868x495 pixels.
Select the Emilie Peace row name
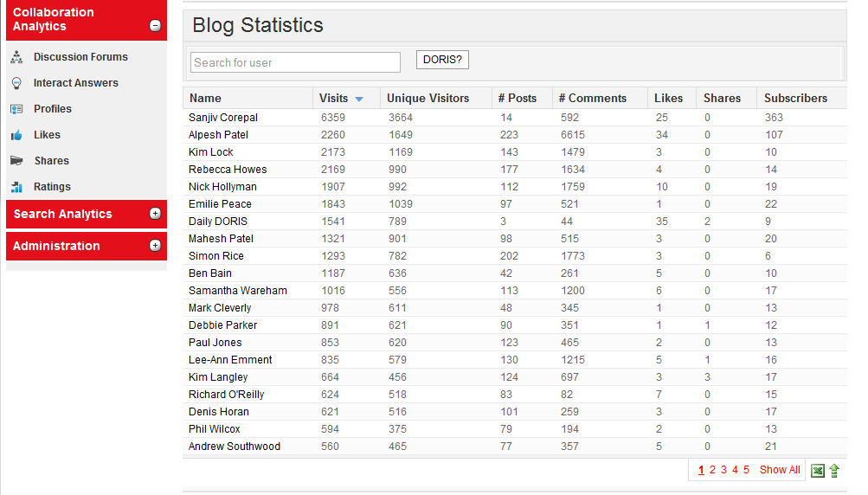pyautogui.click(x=220, y=203)
